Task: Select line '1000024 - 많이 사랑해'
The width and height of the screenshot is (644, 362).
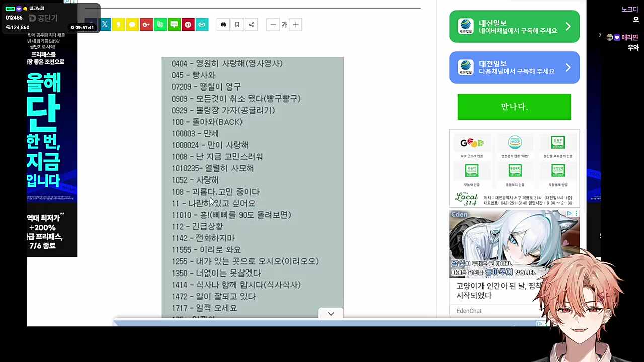Action: (210, 145)
